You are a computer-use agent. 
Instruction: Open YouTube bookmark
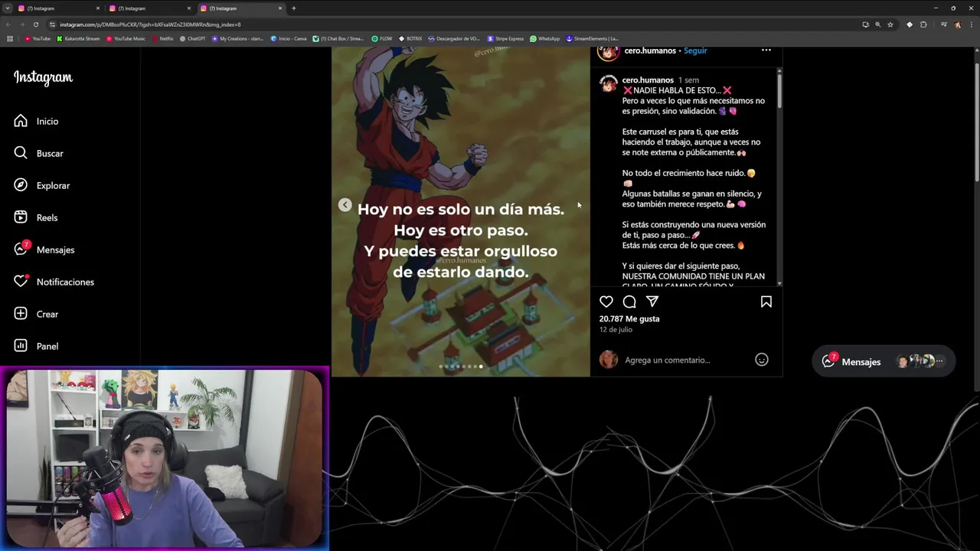[38, 38]
